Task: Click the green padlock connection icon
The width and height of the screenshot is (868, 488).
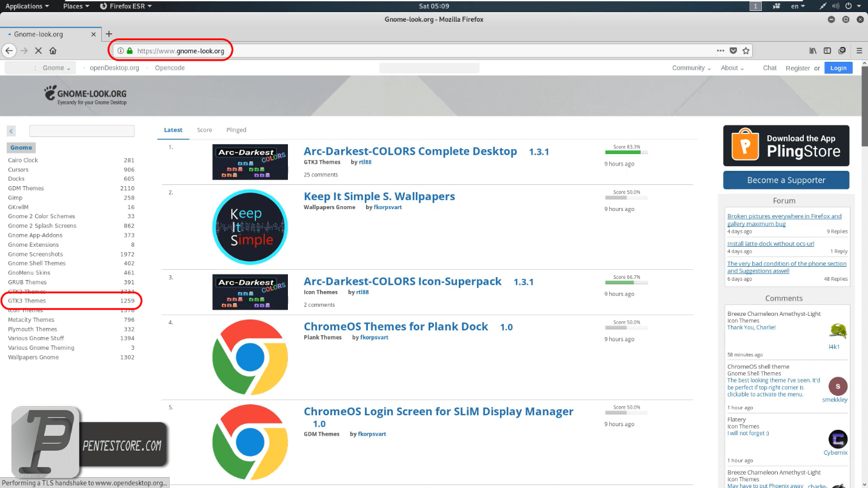Action: [130, 51]
